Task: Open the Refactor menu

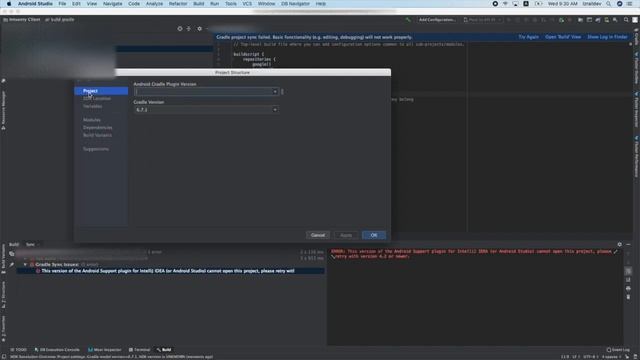Action: click(178, 4)
